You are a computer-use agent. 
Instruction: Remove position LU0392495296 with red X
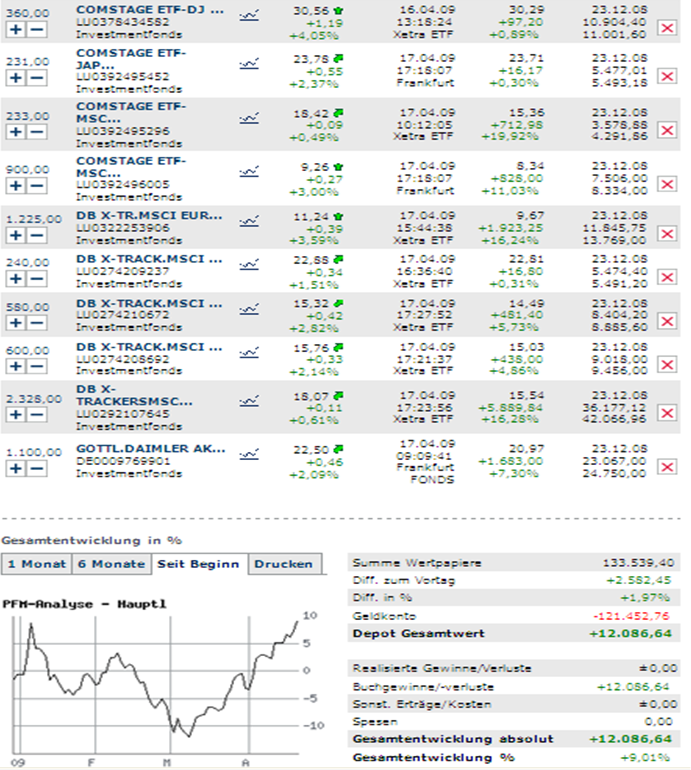click(667, 130)
